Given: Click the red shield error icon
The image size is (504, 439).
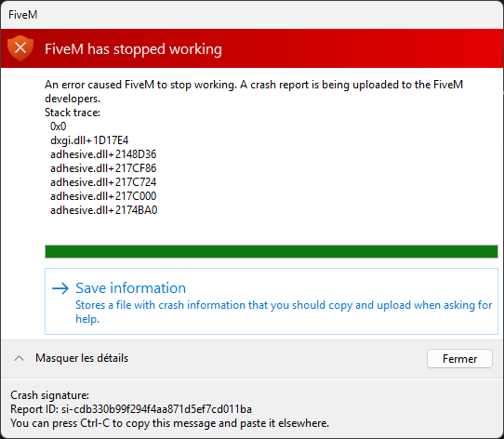Looking at the screenshot, I should [20, 48].
